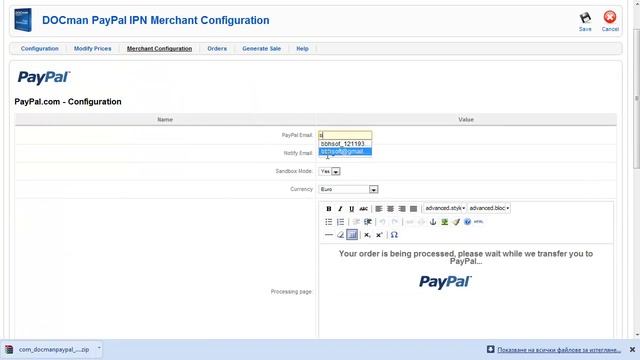Insert a special character (Omega icon)

pyautogui.click(x=394, y=235)
